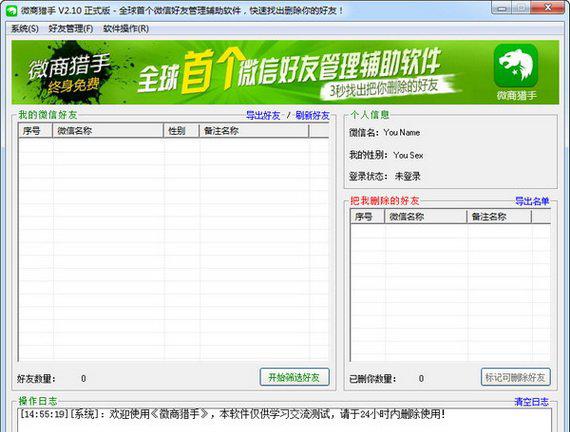Open the 软件操作(R) menu
Image resolution: width=570 pixels, height=432 pixels.
[x=126, y=28]
